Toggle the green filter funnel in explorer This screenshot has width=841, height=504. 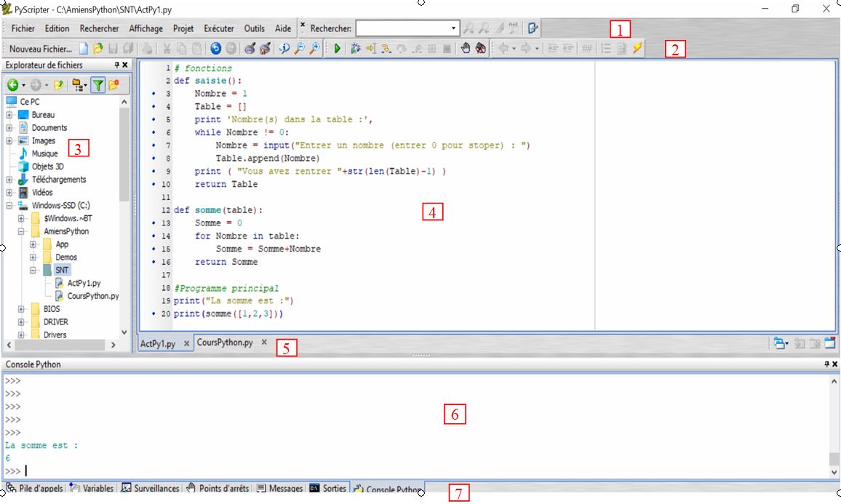97,85
